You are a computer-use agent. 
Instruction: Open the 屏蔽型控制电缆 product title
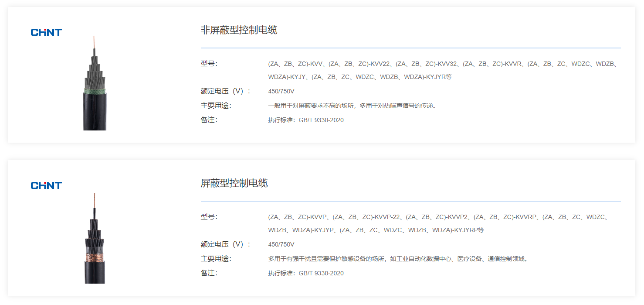click(x=234, y=183)
